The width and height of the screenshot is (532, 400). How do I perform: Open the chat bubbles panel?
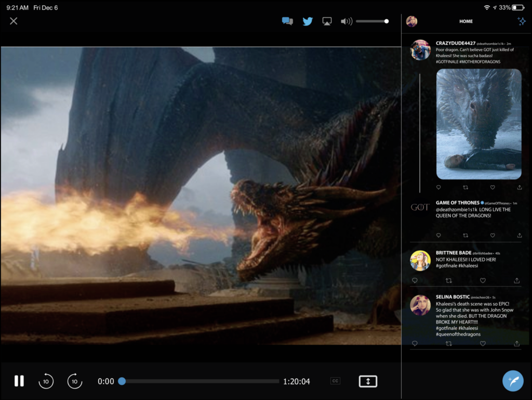click(x=287, y=21)
